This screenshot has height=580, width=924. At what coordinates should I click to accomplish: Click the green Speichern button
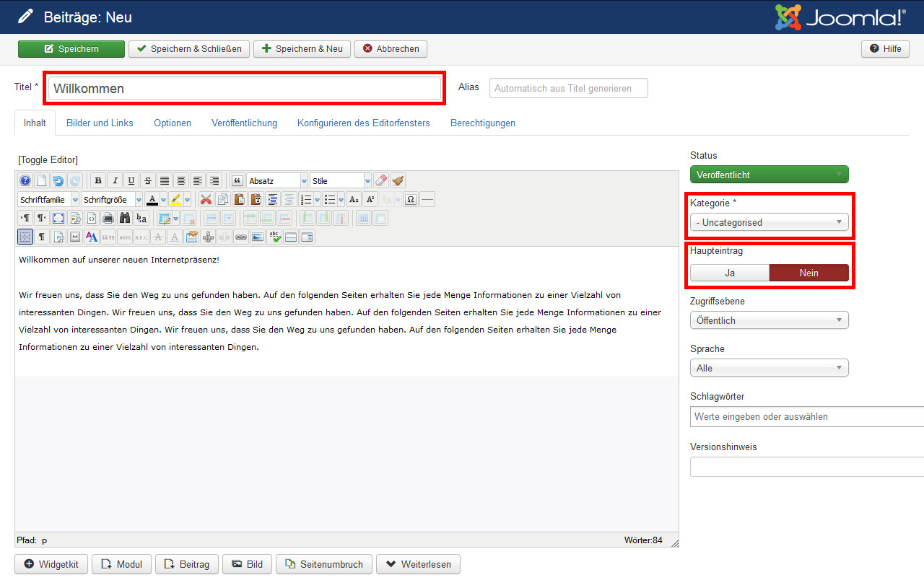[x=71, y=49]
